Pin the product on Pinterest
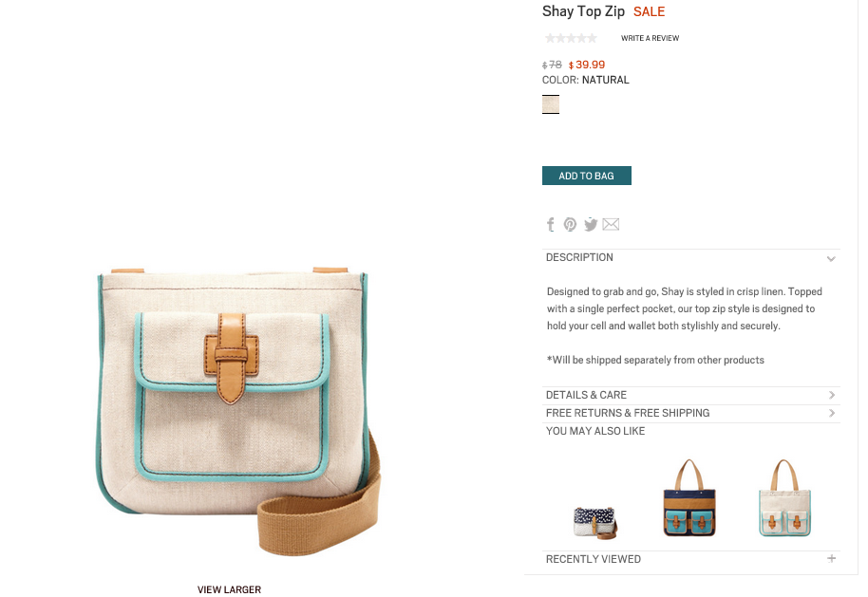 (x=570, y=224)
